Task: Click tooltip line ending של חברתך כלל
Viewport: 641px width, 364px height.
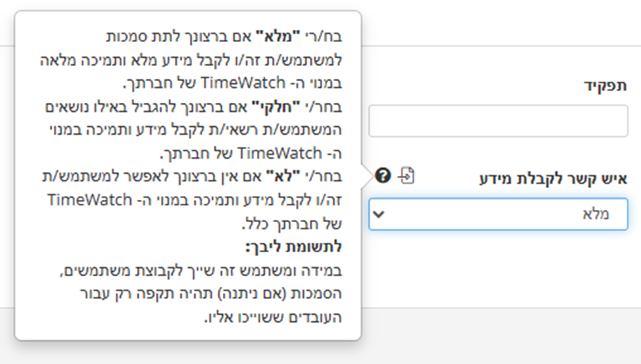Action: coord(292,224)
